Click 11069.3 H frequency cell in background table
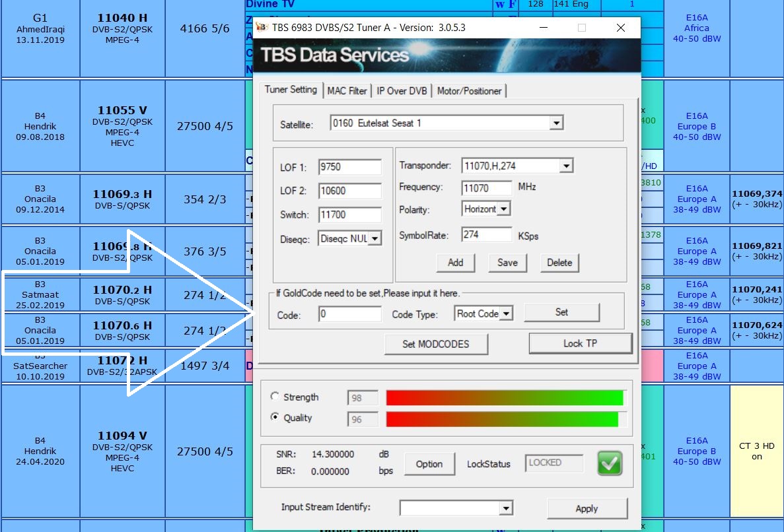Screen dimensions: 784x532 pyautogui.click(x=122, y=199)
